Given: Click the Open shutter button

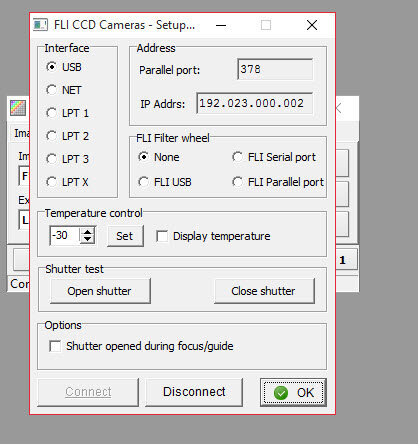Looking at the screenshot, I should 100,291.
